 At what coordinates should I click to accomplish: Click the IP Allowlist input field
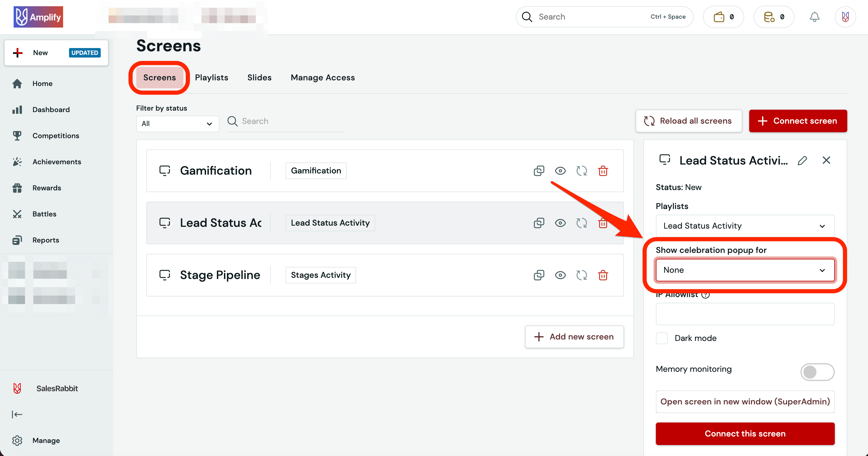pyautogui.click(x=745, y=314)
